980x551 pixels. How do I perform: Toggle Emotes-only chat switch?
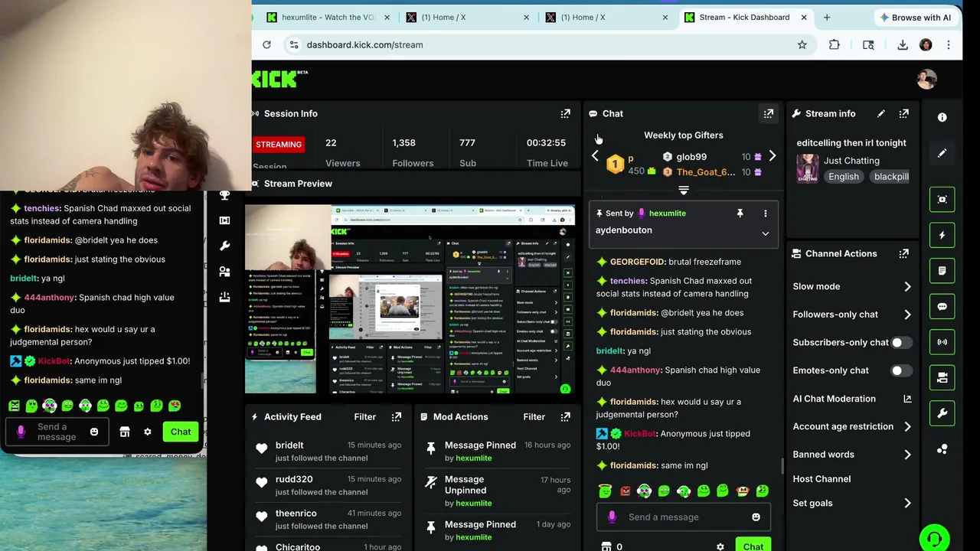coord(901,370)
